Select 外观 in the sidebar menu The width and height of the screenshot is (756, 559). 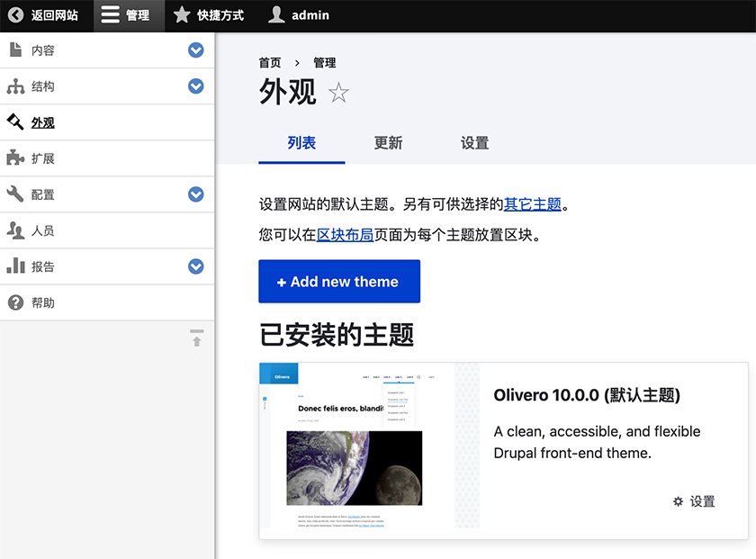click(42, 122)
